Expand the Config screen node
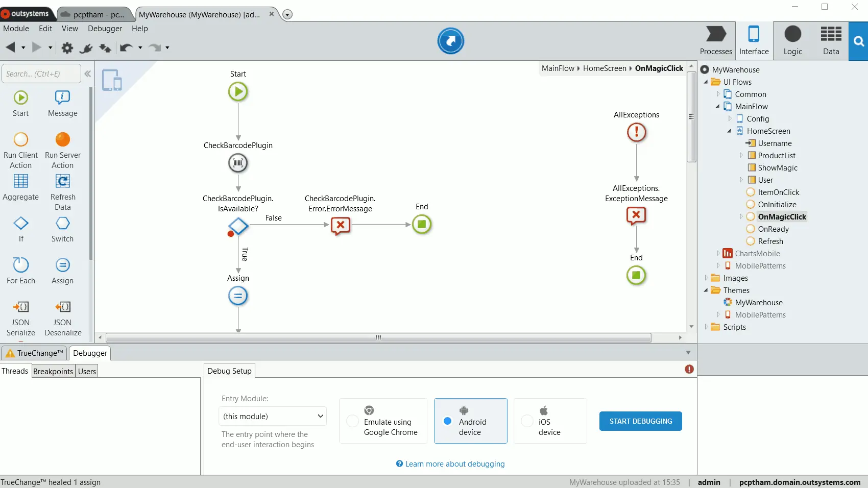 (730, 119)
